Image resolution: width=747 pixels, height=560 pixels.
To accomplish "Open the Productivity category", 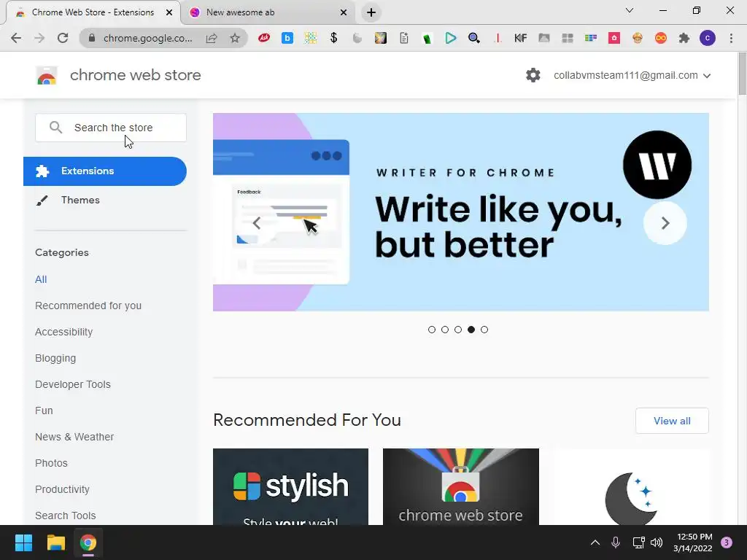I will click(63, 489).
